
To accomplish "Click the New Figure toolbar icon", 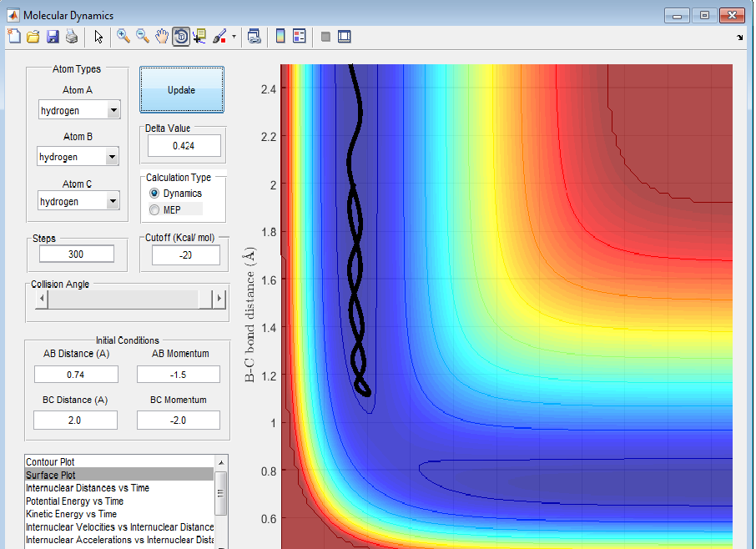I will click(x=13, y=36).
